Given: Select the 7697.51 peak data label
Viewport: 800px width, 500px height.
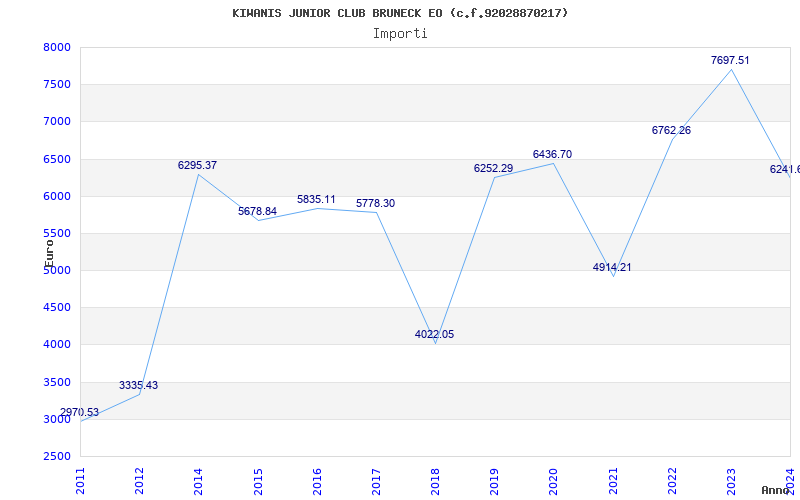Looking at the screenshot, I should coord(730,60).
